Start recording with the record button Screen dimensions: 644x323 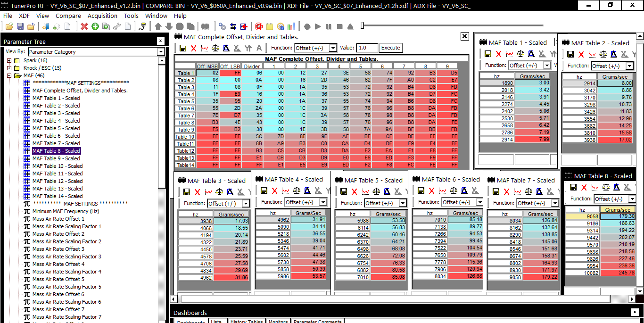[x=307, y=26]
